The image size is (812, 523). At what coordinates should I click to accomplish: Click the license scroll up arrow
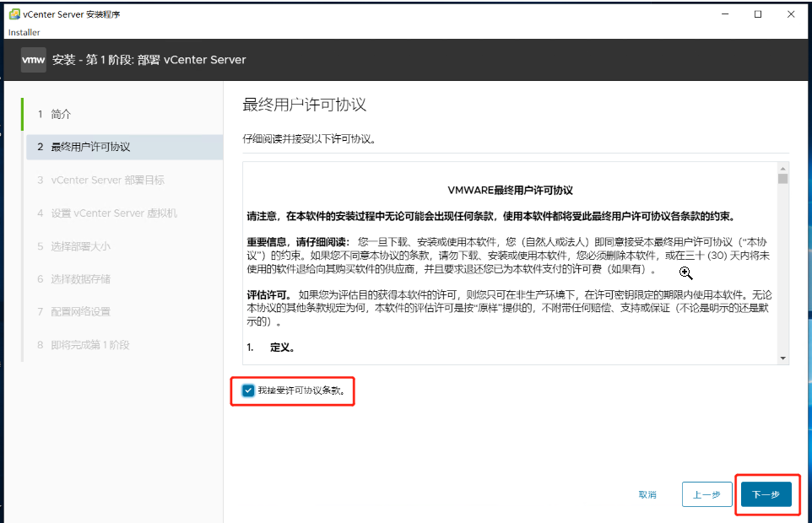[782, 168]
